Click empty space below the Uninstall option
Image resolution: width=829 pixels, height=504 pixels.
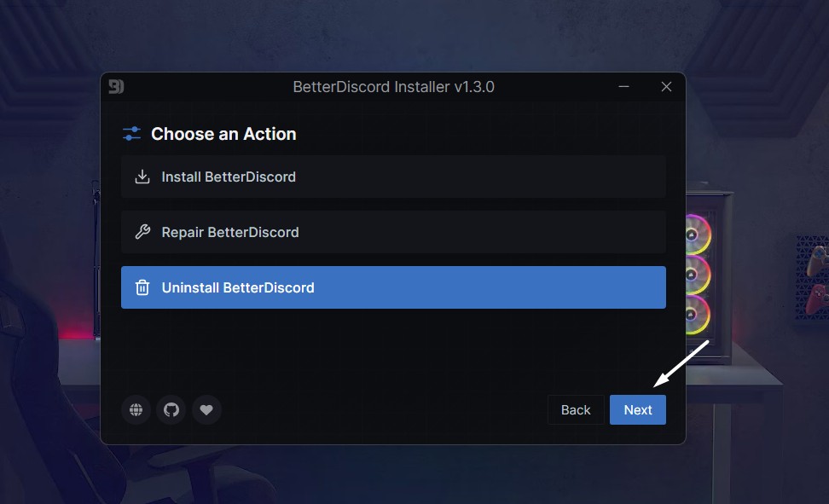393,350
